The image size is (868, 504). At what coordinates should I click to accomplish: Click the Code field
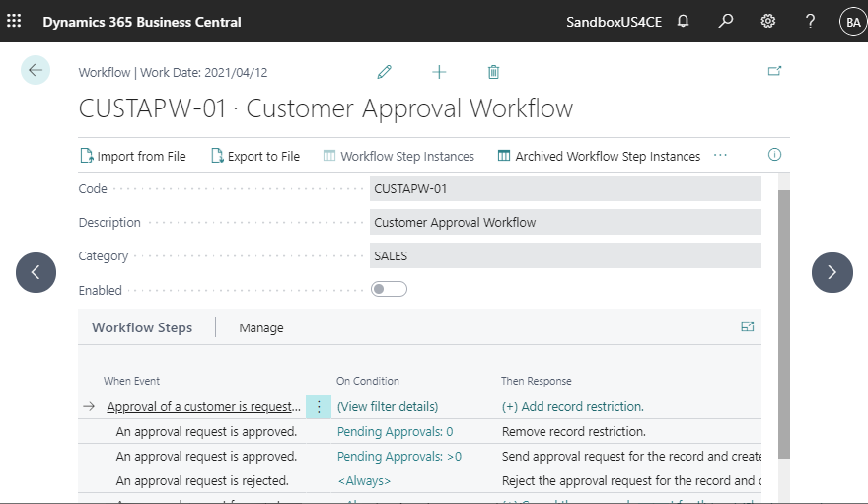pyautogui.click(x=565, y=188)
